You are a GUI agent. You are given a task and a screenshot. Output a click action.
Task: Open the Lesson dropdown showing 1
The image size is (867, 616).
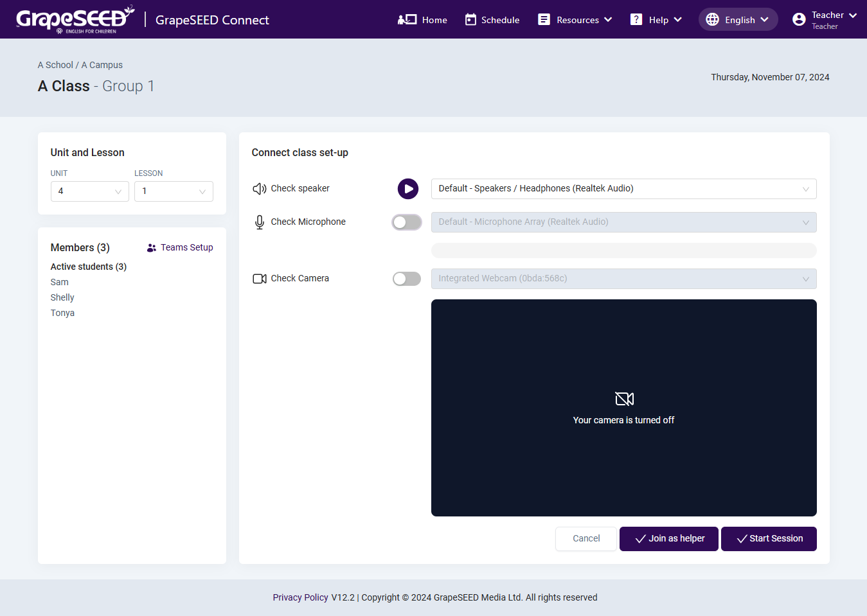coord(174,191)
